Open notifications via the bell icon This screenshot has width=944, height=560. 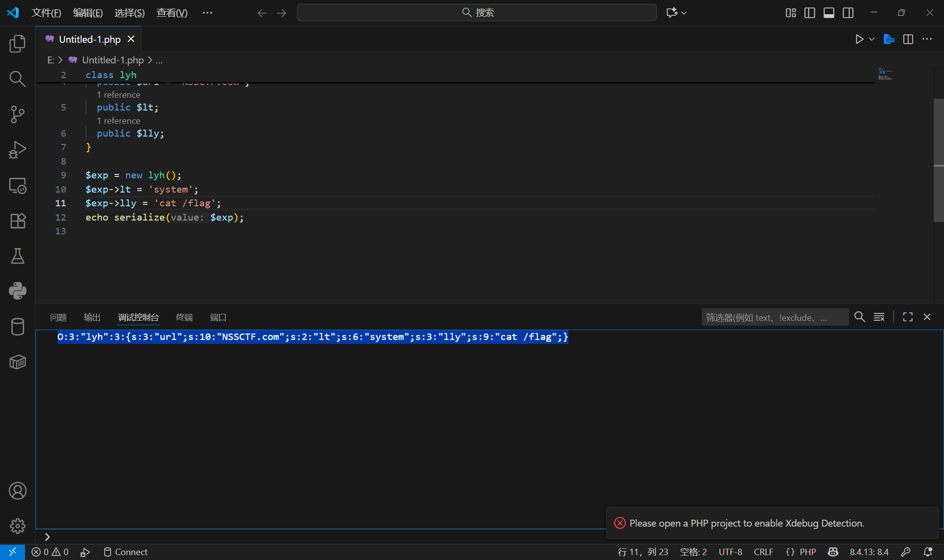coord(928,552)
